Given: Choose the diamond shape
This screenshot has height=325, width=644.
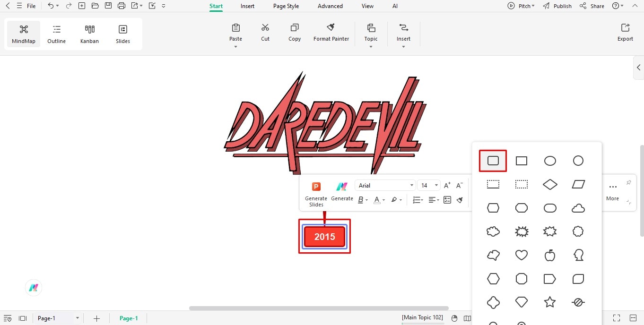Looking at the screenshot, I should coord(550,184).
